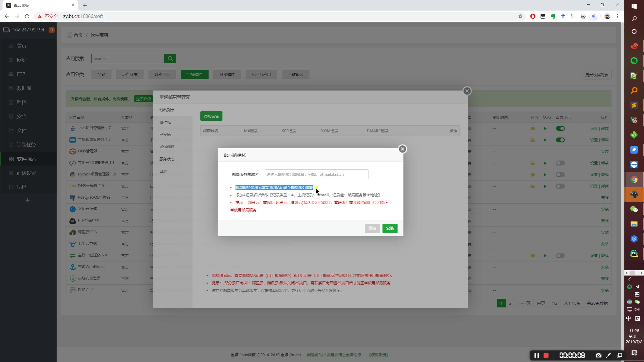Toggle homepage display for 宝塔一键迁移 row
The image size is (644, 362).
560,256
